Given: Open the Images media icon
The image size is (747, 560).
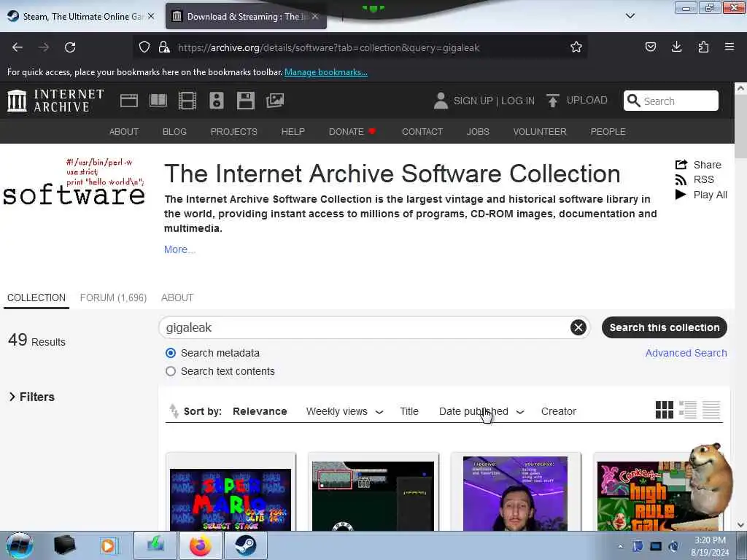Looking at the screenshot, I should pos(275,101).
